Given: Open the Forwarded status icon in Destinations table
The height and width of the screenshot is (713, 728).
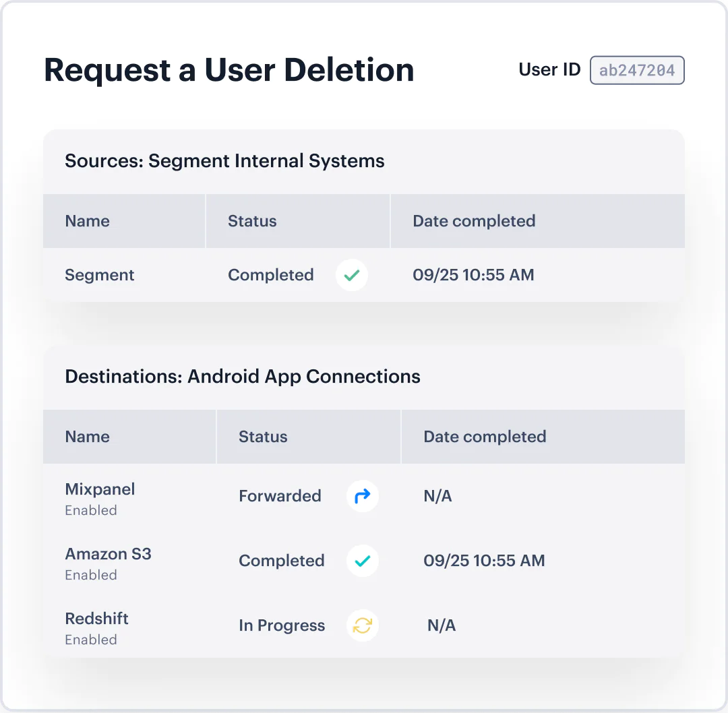Looking at the screenshot, I should [x=362, y=496].
